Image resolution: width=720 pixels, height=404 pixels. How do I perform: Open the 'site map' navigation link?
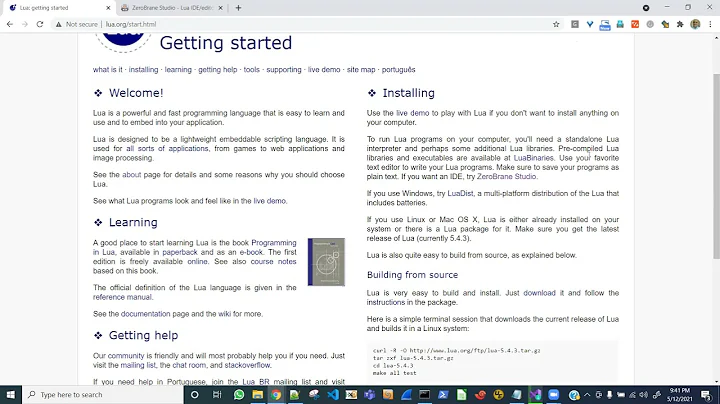(x=361, y=70)
